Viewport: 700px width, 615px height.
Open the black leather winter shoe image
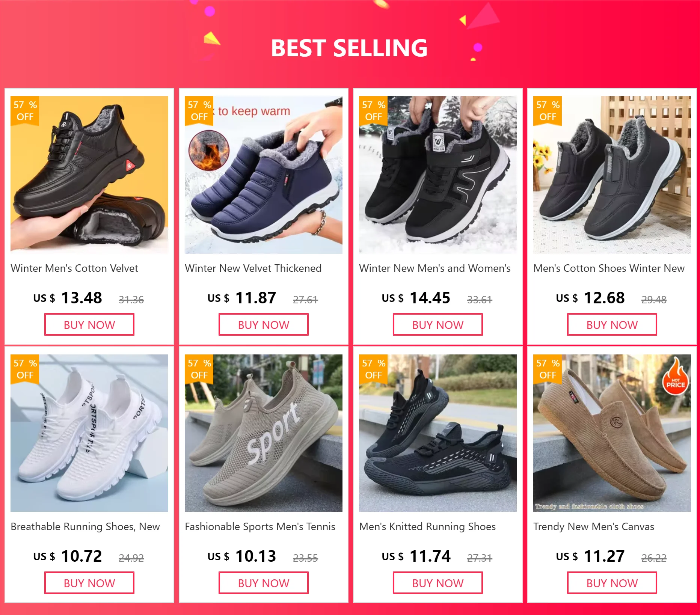(89, 175)
